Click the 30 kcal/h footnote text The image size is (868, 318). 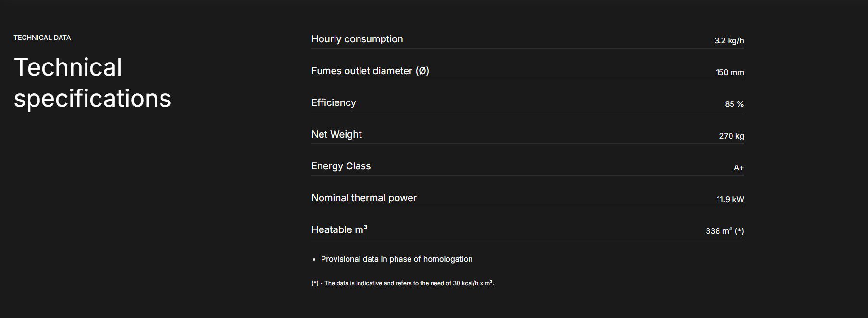coord(402,283)
